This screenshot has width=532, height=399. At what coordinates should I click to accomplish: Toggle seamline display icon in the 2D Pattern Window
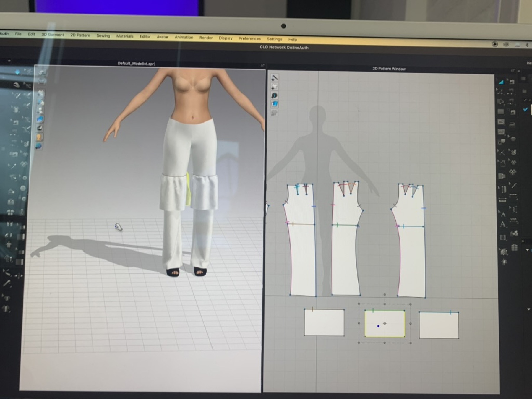pos(275,78)
